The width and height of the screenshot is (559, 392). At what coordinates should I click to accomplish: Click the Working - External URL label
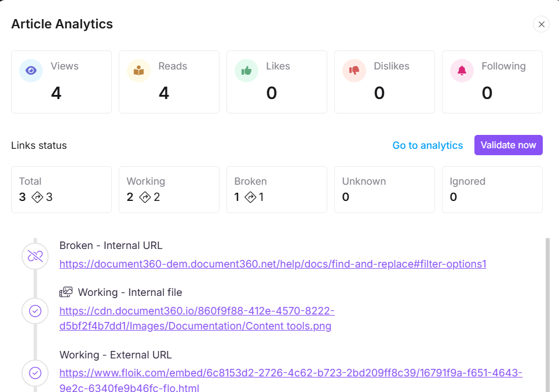click(115, 355)
